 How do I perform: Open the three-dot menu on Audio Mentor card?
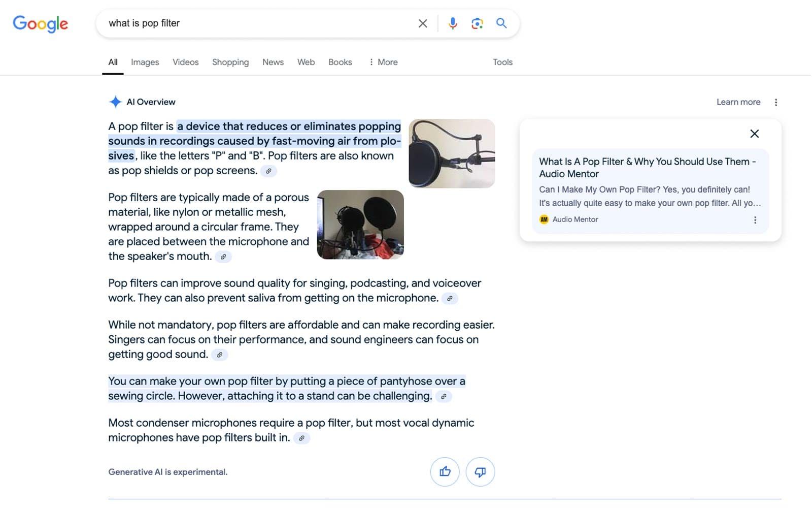point(755,219)
